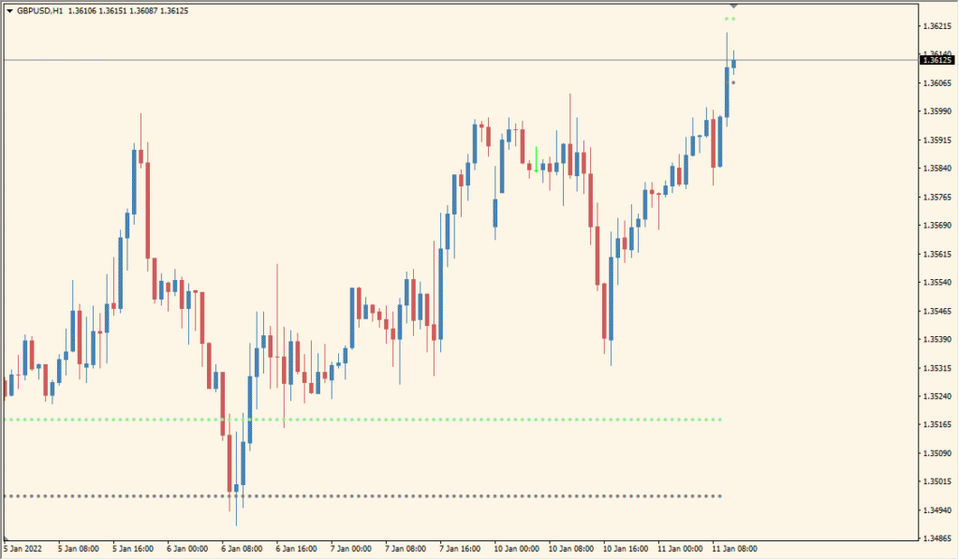Click price axis label 1.34940
Viewport: 959px width, 560px height.
pyautogui.click(x=937, y=510)
